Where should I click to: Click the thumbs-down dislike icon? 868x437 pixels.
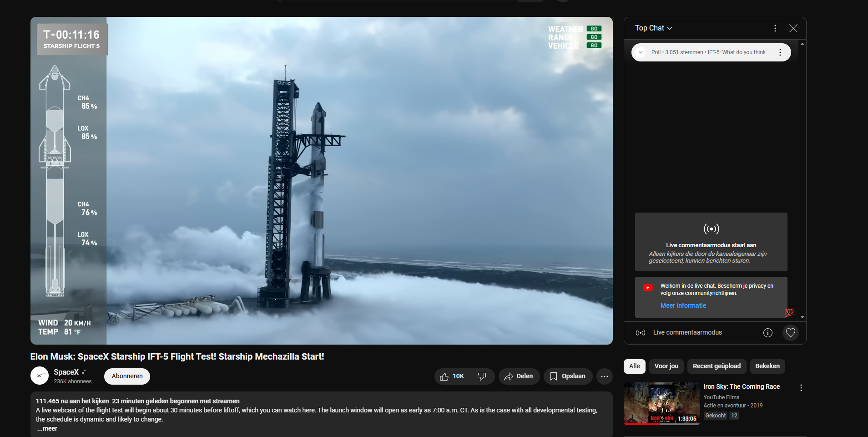482,376
